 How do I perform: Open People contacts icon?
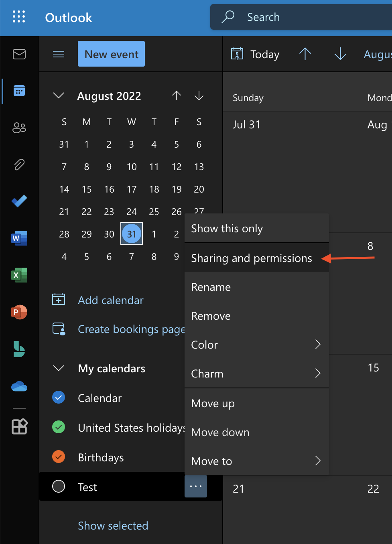[19, 128]
